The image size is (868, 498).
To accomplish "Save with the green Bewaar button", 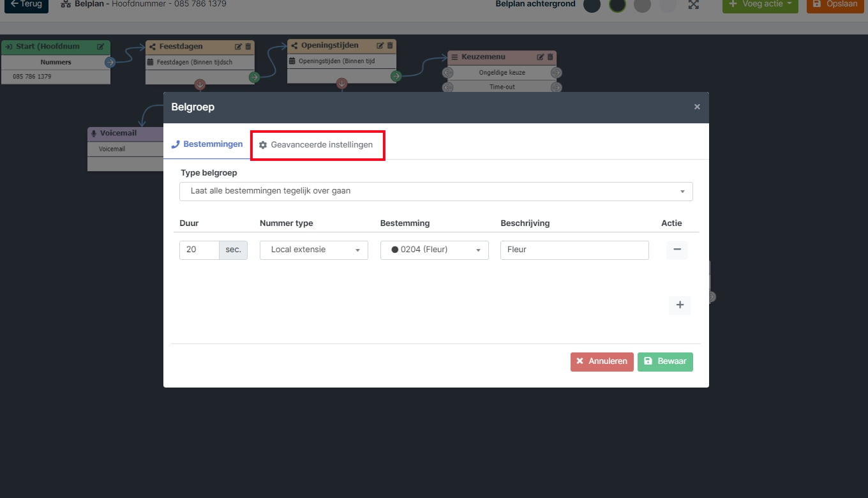I will (665, 361).
